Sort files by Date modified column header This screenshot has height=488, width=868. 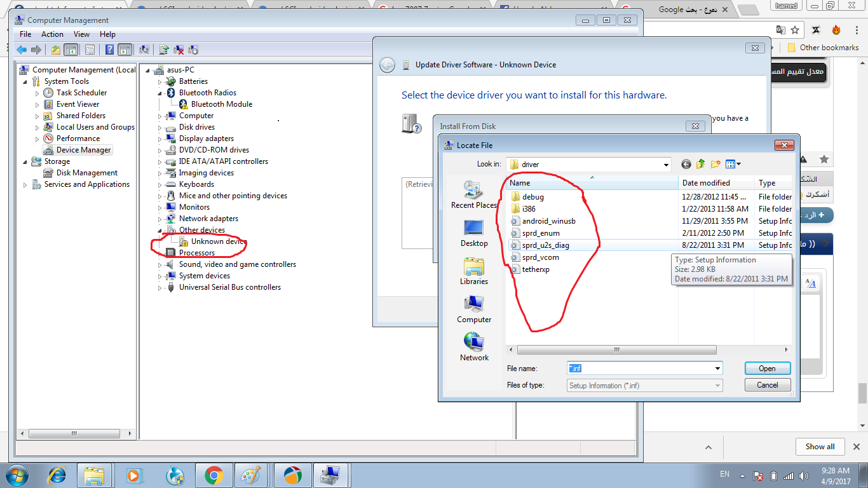point(717,183)
